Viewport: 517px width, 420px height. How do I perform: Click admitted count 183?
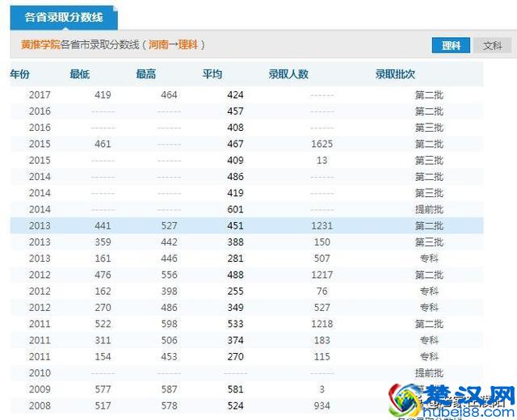coord(322,340)
